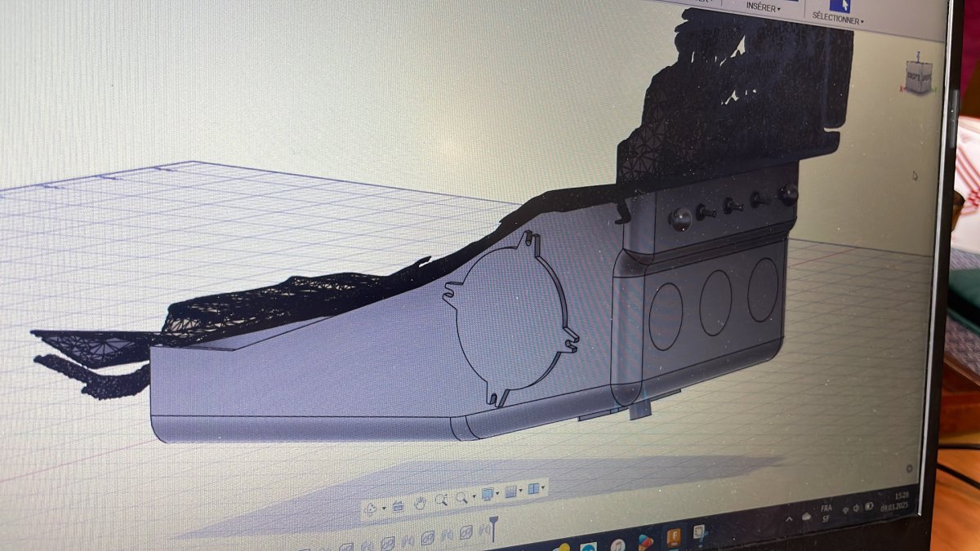Click the Grid and Snaps icon
Screen dimensions: 980x551
(511, 491)
